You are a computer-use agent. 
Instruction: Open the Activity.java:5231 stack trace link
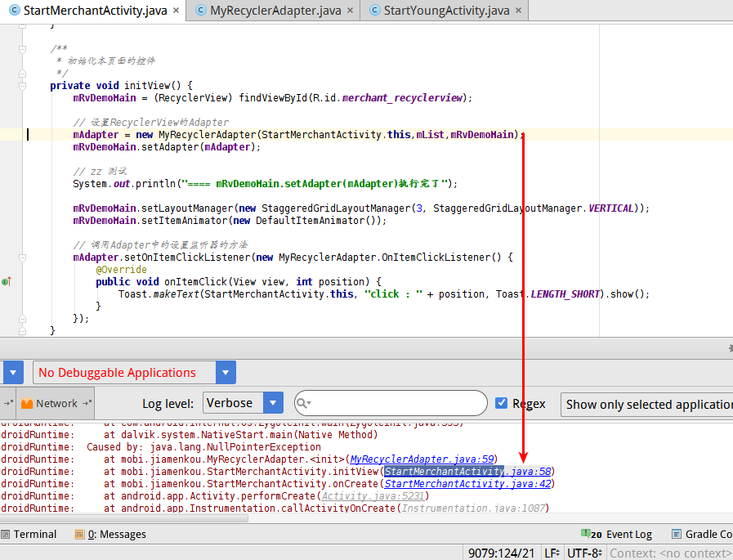pos(373,496)
